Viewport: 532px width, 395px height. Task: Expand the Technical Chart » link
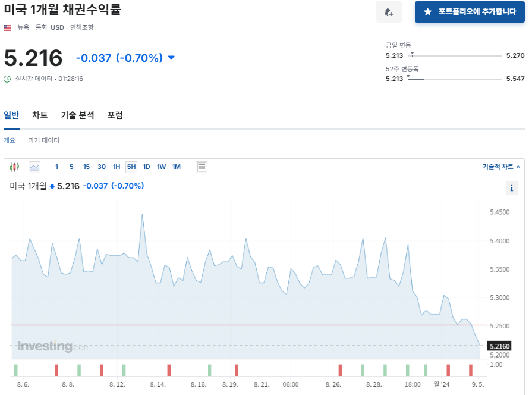click(500, 167)
